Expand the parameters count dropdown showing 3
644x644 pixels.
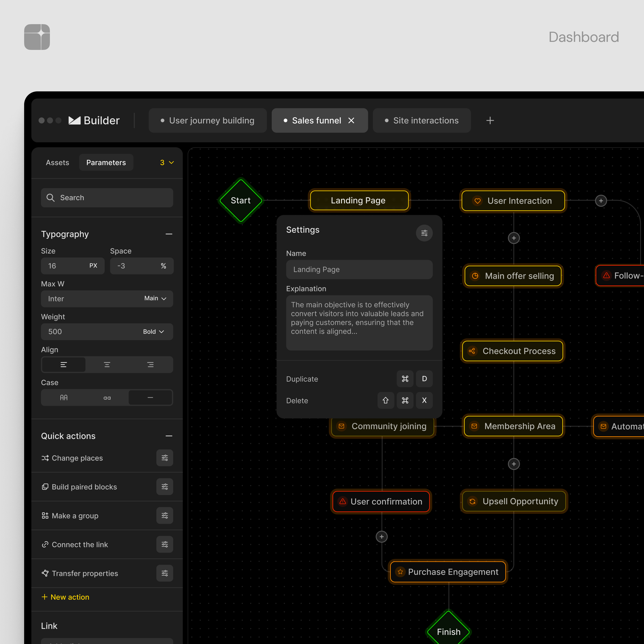166,162
